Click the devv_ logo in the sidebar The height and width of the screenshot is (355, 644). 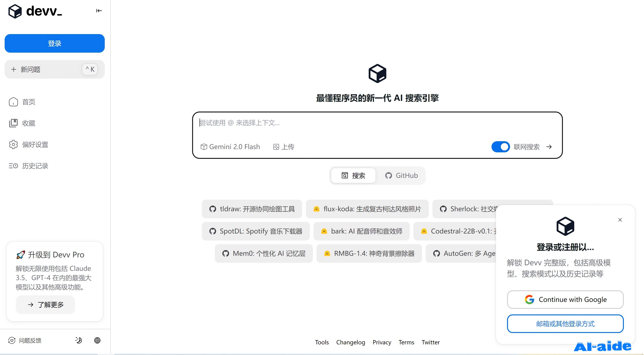pos(35,11)
